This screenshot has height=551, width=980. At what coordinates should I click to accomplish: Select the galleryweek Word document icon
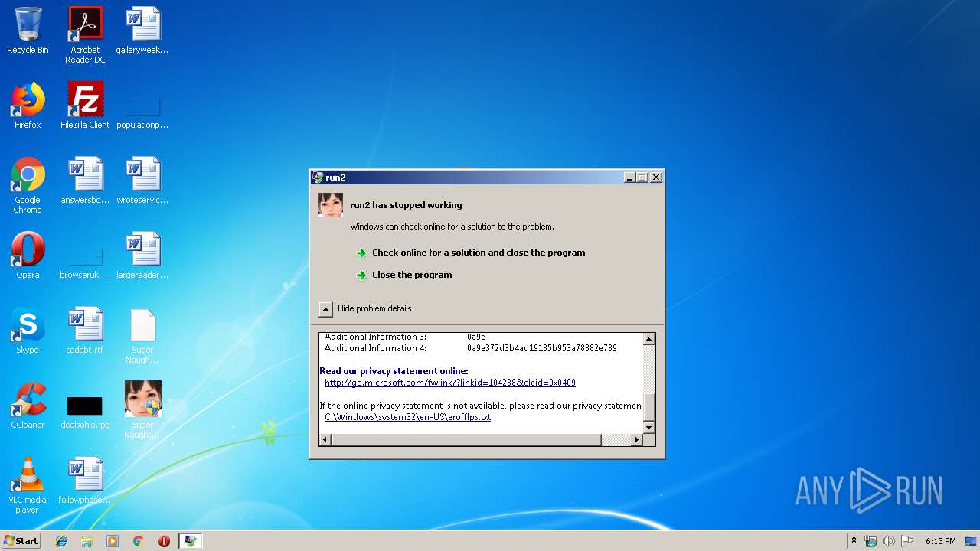click(142, 31)
